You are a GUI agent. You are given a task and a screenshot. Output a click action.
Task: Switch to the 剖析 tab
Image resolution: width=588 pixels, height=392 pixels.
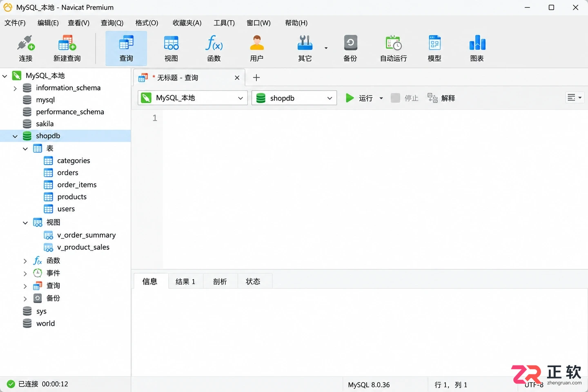pyautogui.click(x=220, y=281)
